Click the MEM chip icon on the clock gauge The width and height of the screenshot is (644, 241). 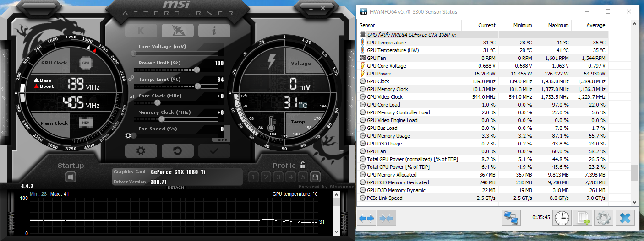point(85,123)
